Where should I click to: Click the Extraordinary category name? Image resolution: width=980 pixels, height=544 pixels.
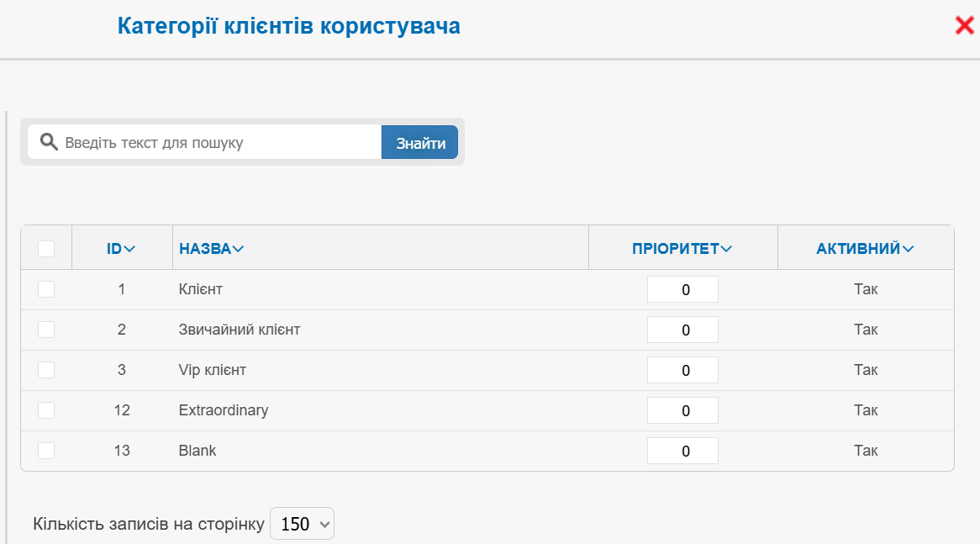pos(224,410)
